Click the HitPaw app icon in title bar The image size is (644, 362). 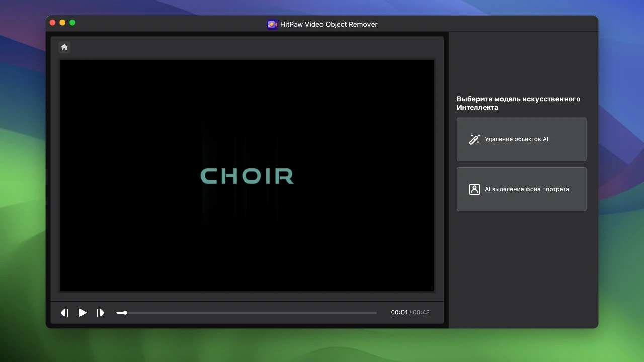pyautogui.click(x=272, y=24)
